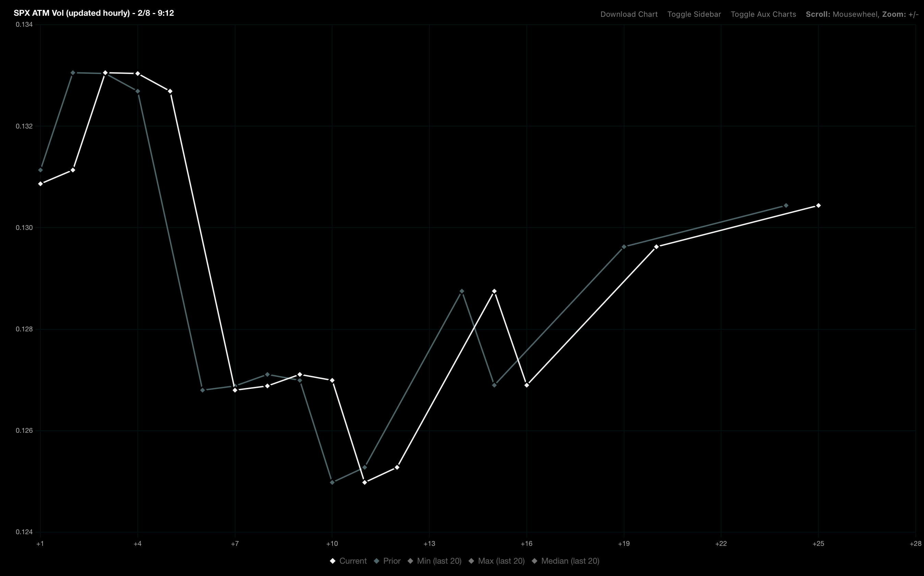924x576 pixels.
Task: Expand the Max (last 20) legend item
Action: (x=501, y=561)
